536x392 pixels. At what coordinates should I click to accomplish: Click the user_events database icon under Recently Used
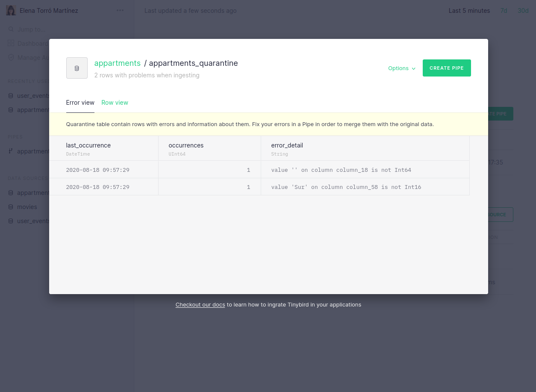click(x=11, y=96)
